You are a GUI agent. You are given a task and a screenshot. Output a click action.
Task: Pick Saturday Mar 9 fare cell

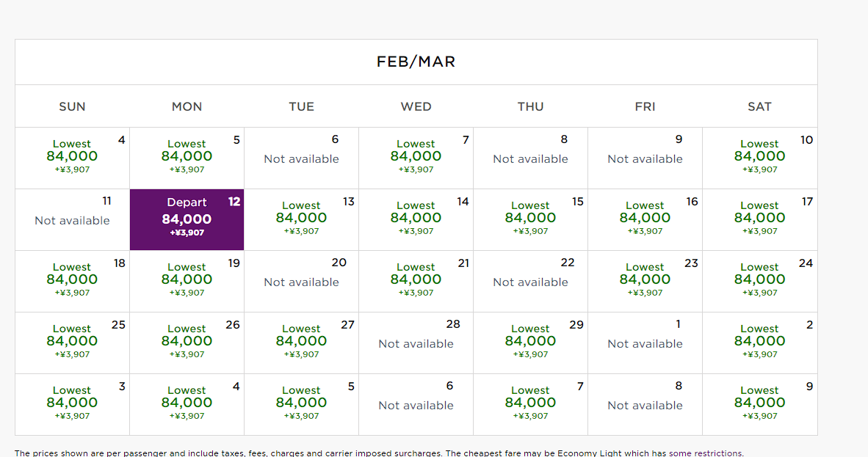click(x=760, y=404)
